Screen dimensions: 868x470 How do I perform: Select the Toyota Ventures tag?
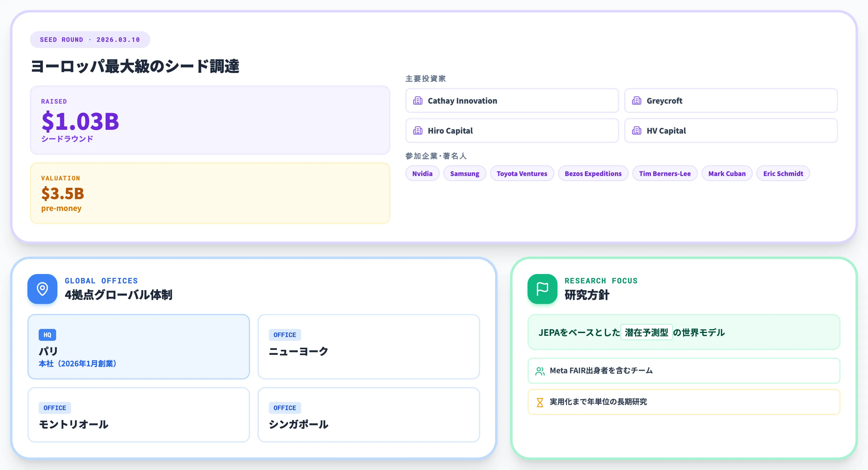click(522, 174)
